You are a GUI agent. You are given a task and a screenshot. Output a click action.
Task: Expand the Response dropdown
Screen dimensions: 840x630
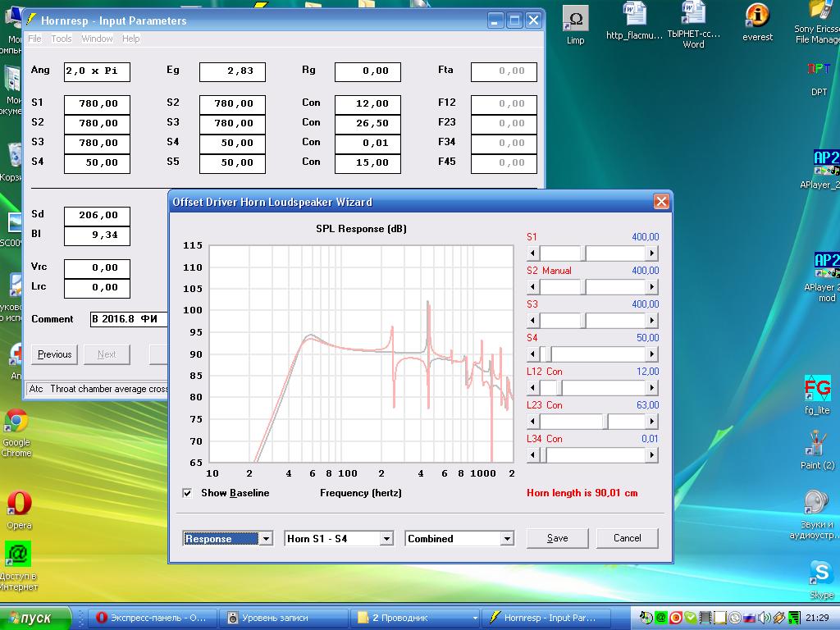coord(265,539)
